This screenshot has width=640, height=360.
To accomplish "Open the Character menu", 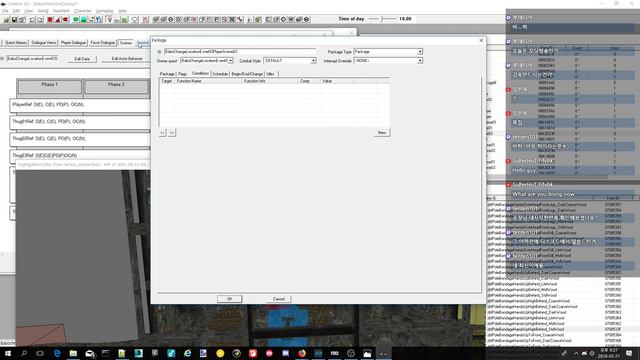I will pos(82,11).
